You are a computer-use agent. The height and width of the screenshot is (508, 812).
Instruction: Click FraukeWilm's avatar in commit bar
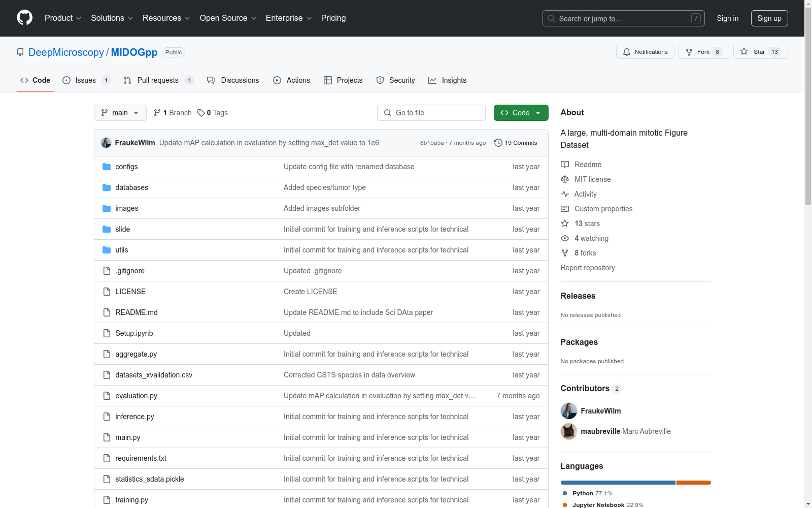(106, 143)
